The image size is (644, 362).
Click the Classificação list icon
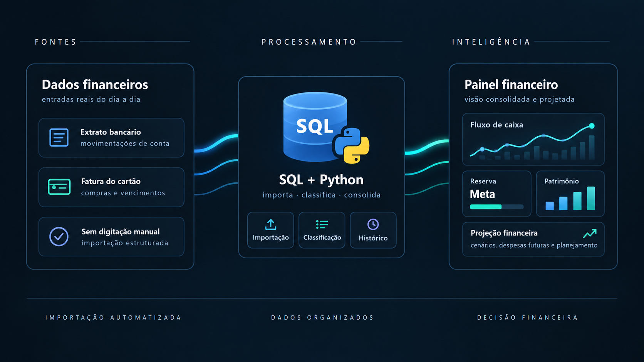pos(322,224)
